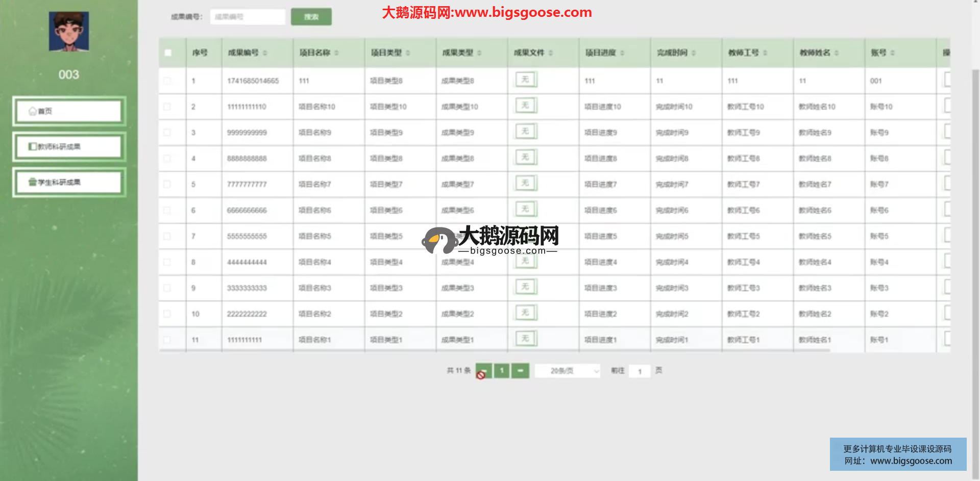Go to the next page with the pagination arrow
Screen dimensions: 980x481
pos(520,371)
